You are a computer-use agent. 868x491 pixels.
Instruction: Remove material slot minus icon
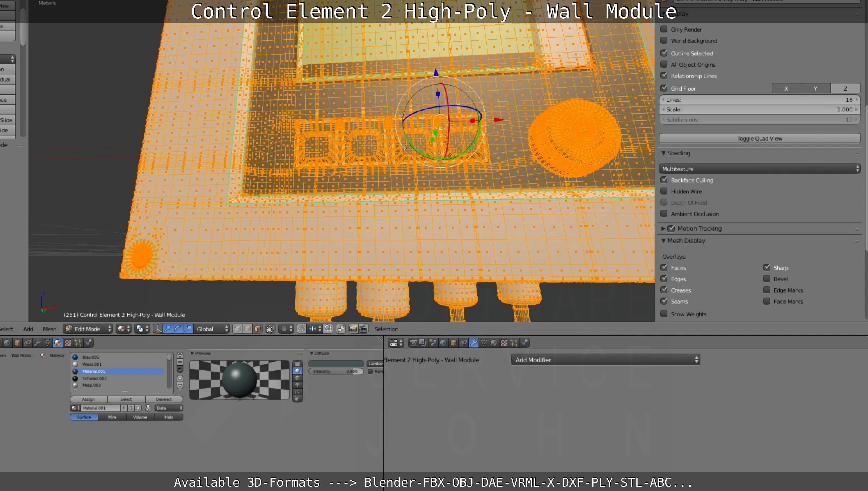(x=180, y=362)
